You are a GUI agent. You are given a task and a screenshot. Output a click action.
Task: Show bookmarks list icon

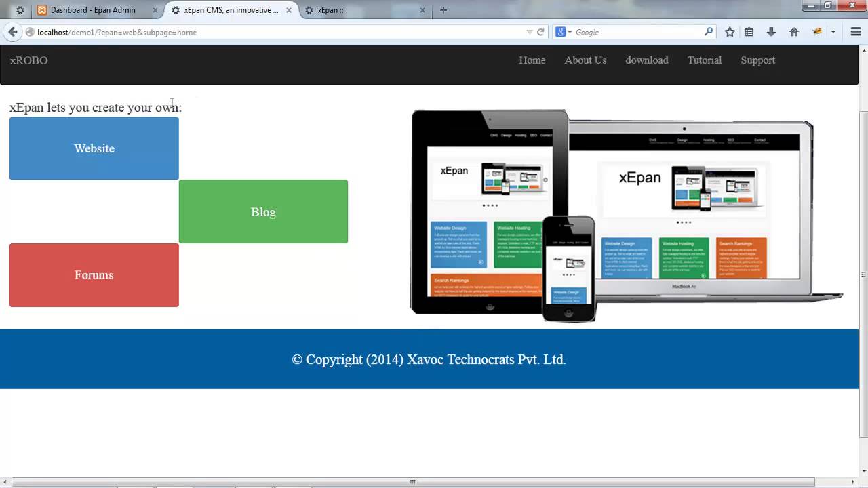pyautogui.click(x=749, y=32)
